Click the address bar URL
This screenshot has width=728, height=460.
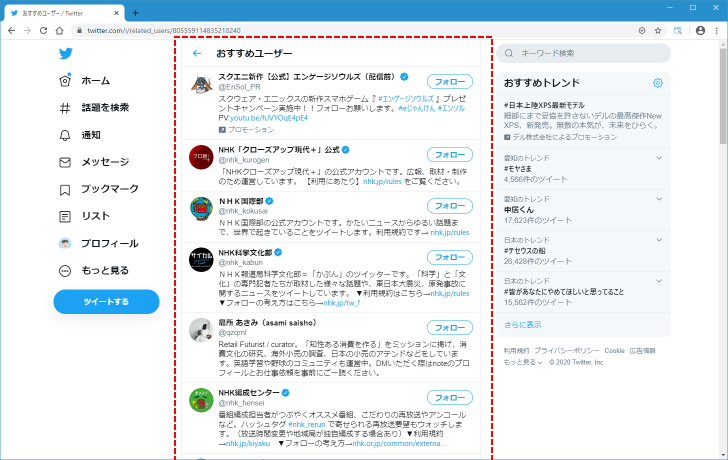click(164, 31)
